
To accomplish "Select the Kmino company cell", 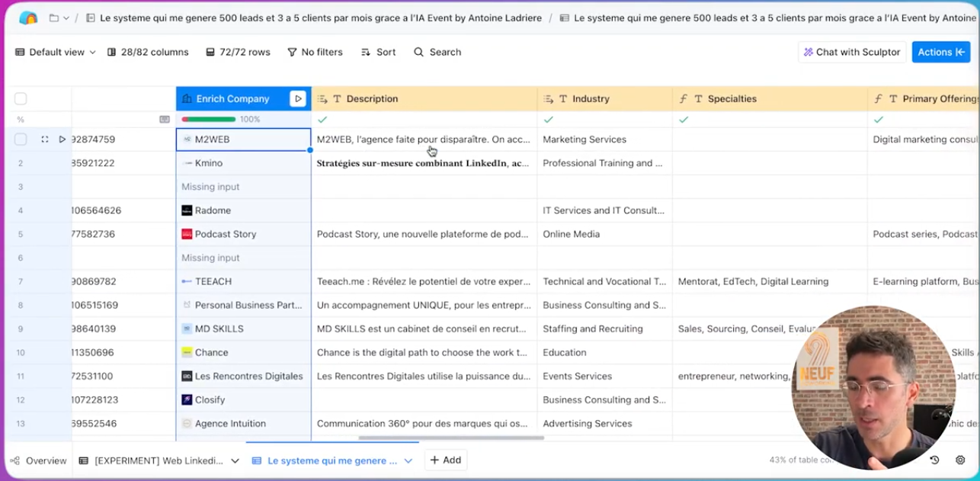I will 243,163.
